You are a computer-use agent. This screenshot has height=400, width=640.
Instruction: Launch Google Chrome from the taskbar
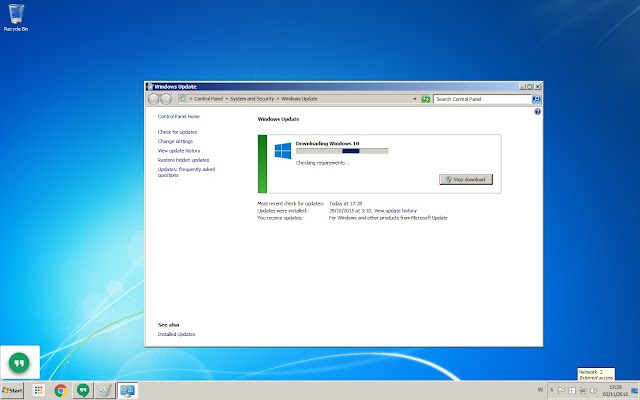pos(61,391)
